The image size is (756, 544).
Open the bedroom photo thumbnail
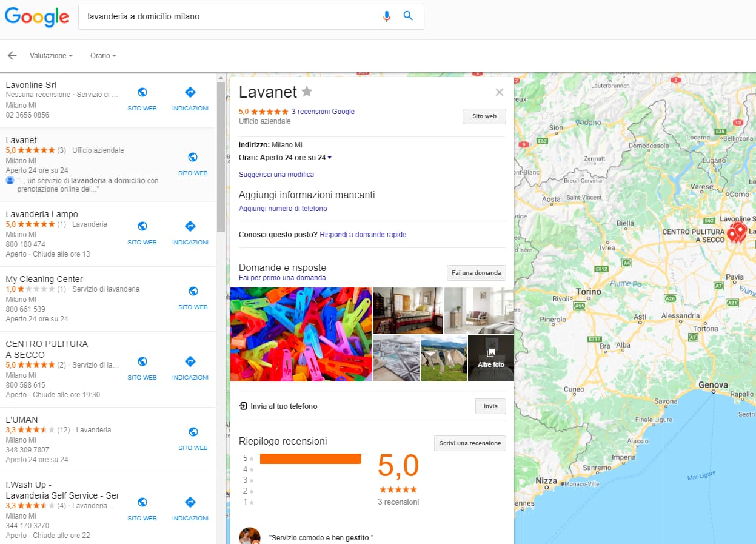408,311
